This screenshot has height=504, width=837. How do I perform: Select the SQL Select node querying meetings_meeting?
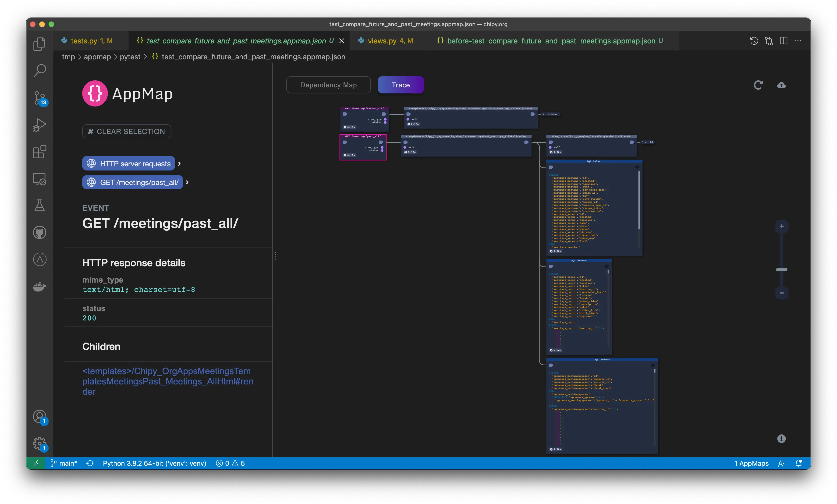coord(594,208)
